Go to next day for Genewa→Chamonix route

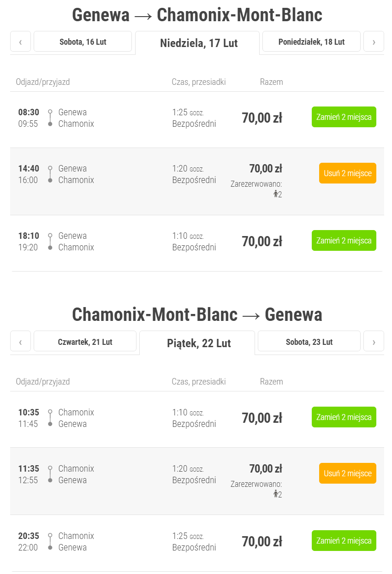(374, 42)
